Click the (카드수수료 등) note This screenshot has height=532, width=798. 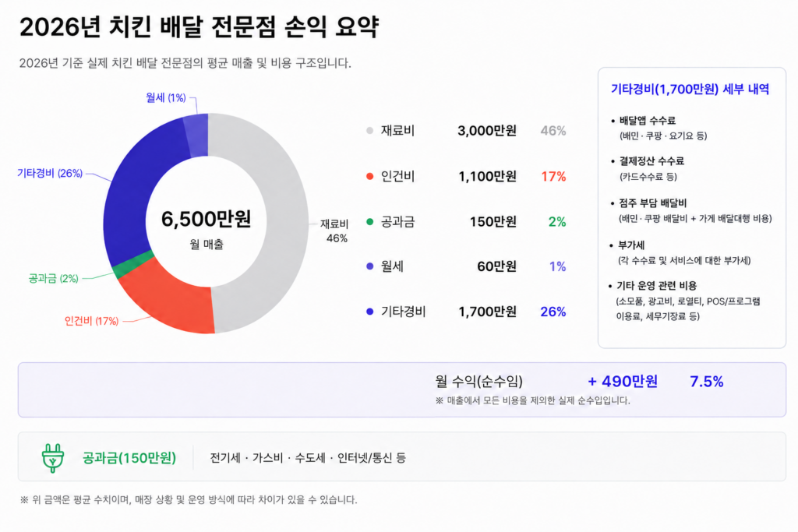tap(648, 177)
